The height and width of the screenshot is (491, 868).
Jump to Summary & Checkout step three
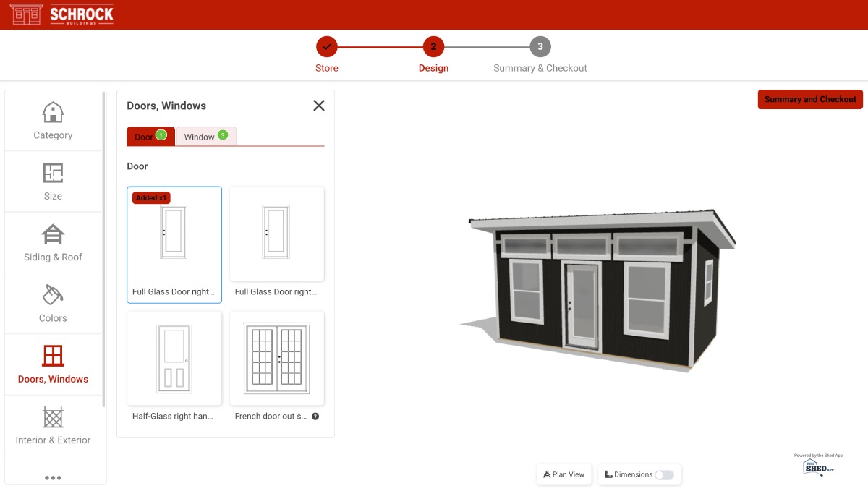(x=540, y=47)
